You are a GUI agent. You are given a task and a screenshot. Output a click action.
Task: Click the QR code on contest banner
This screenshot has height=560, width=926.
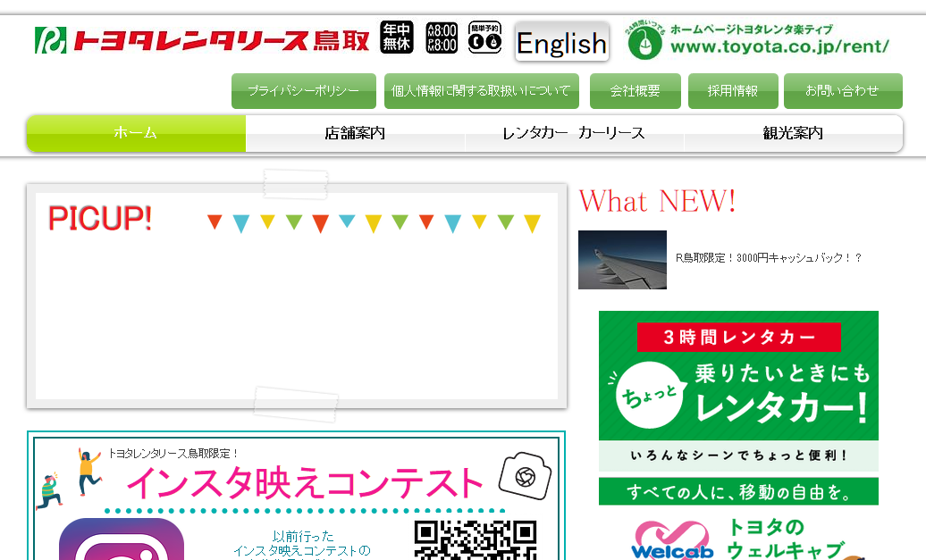(476, 540)
